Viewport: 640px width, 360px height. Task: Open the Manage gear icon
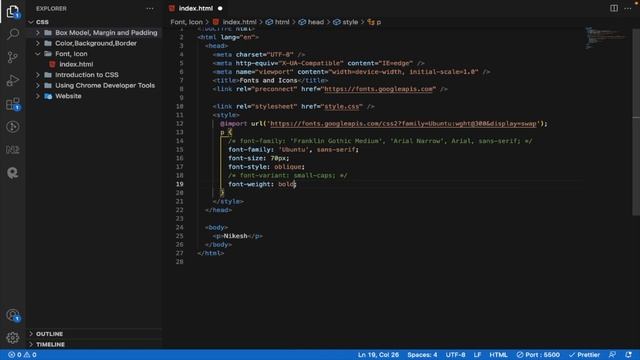tap(13, 338)
